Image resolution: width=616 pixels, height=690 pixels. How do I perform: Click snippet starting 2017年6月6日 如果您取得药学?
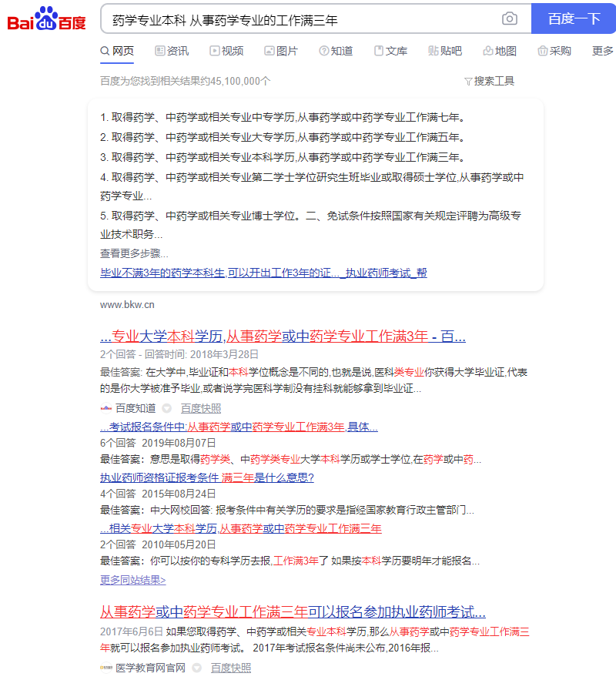tap(315, 640)
